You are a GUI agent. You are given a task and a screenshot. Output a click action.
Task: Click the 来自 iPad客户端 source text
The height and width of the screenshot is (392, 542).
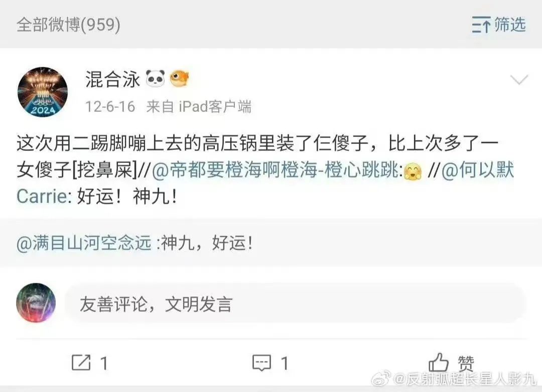point(199,106)
